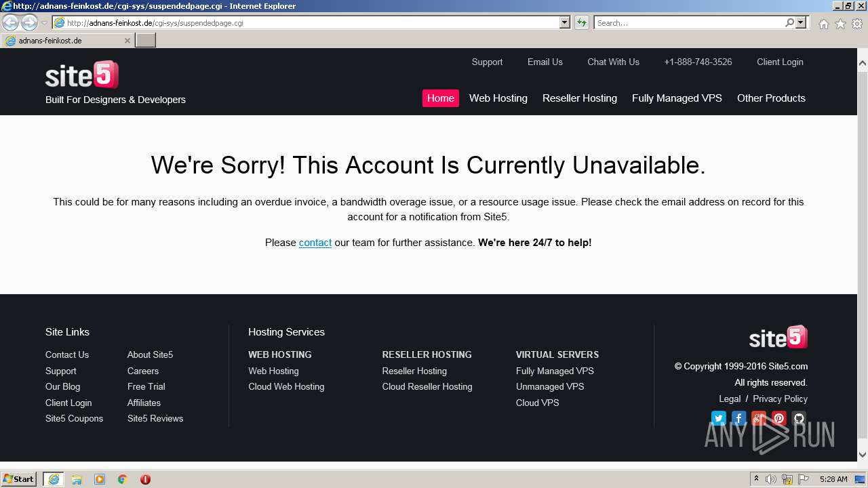Show hidden system tray icons
The width and height of the screenshot is (868, 488).
(x=756, y=479)
